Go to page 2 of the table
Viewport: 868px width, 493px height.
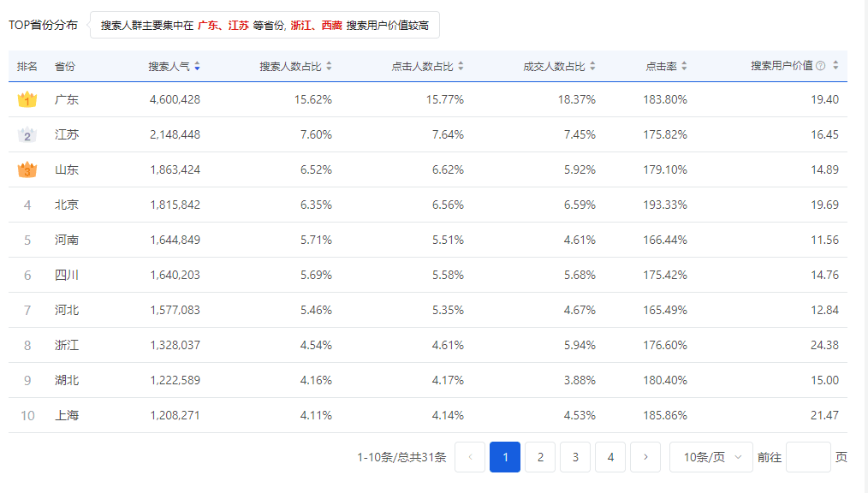[540, 457]
